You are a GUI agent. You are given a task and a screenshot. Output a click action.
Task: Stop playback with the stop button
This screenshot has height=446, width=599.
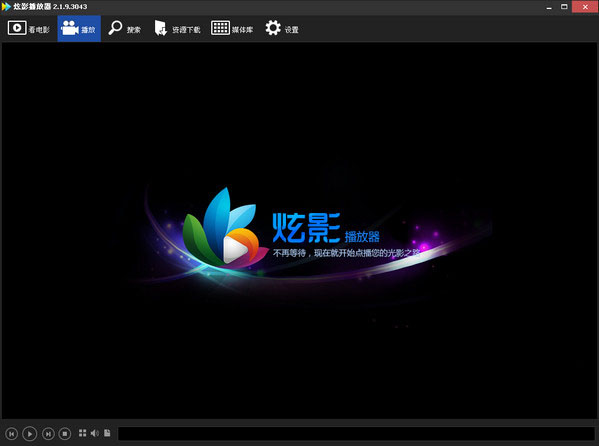(65, 434)
